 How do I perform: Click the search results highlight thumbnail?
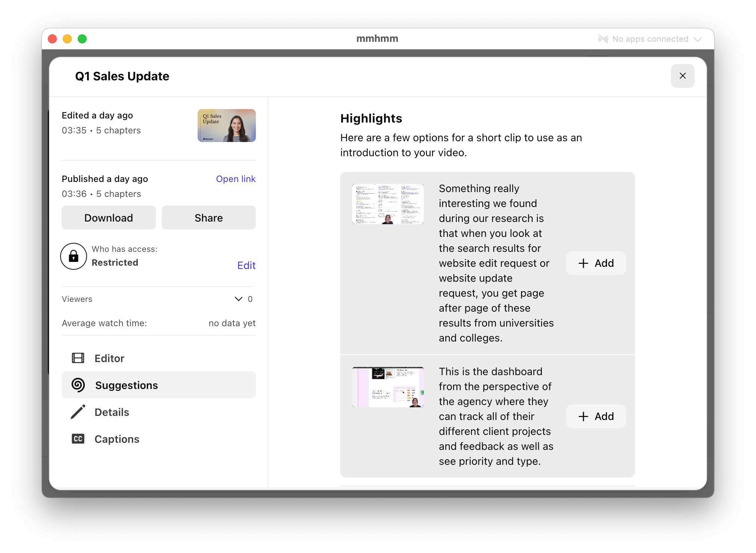coord(388,204)
